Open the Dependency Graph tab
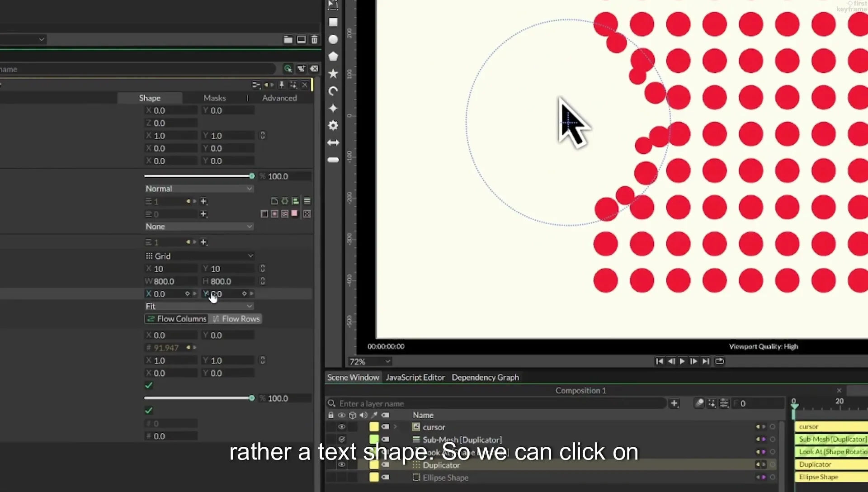The width and height of the screenshot is (868, 492). 485,378
